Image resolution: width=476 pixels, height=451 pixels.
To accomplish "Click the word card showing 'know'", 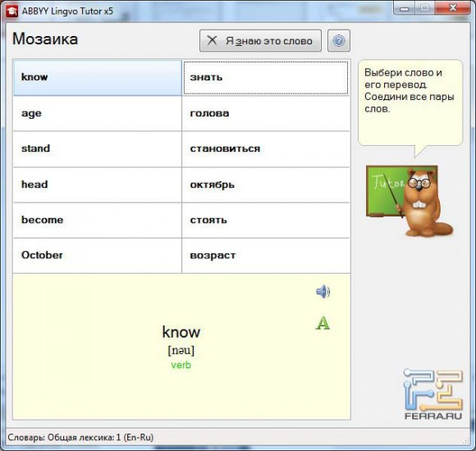I will 181,347.
